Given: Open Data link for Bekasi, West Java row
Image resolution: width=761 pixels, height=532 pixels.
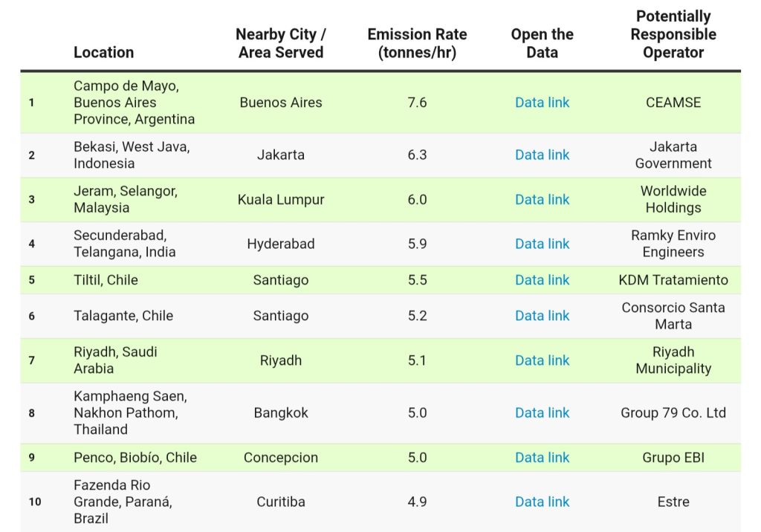Looking at the screenshot, I should tap(542, 155).
